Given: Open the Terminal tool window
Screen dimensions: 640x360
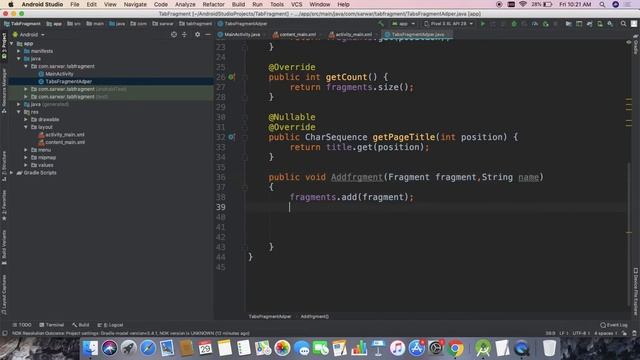Looking at the screenshot, I should (x=51, y=325).
